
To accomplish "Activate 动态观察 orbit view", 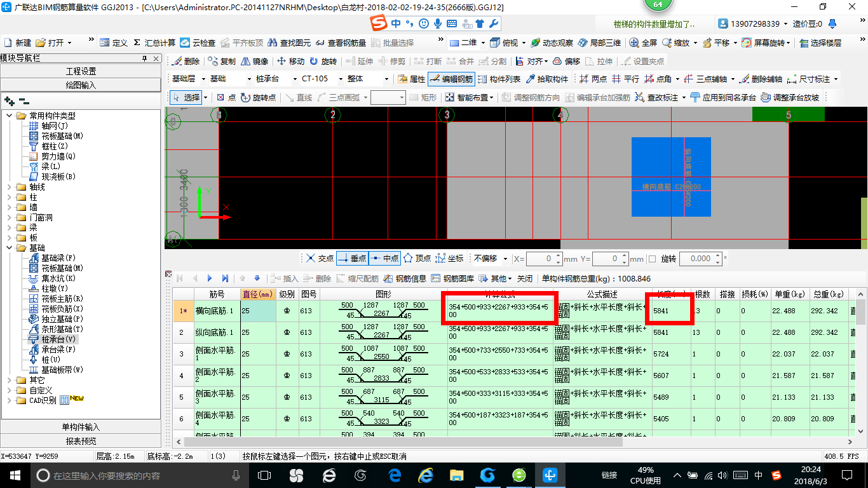I will point(552,43).
